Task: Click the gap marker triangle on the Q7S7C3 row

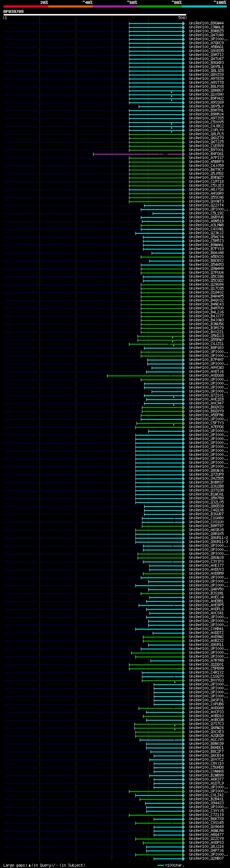Action: click(x=175, y=725)
